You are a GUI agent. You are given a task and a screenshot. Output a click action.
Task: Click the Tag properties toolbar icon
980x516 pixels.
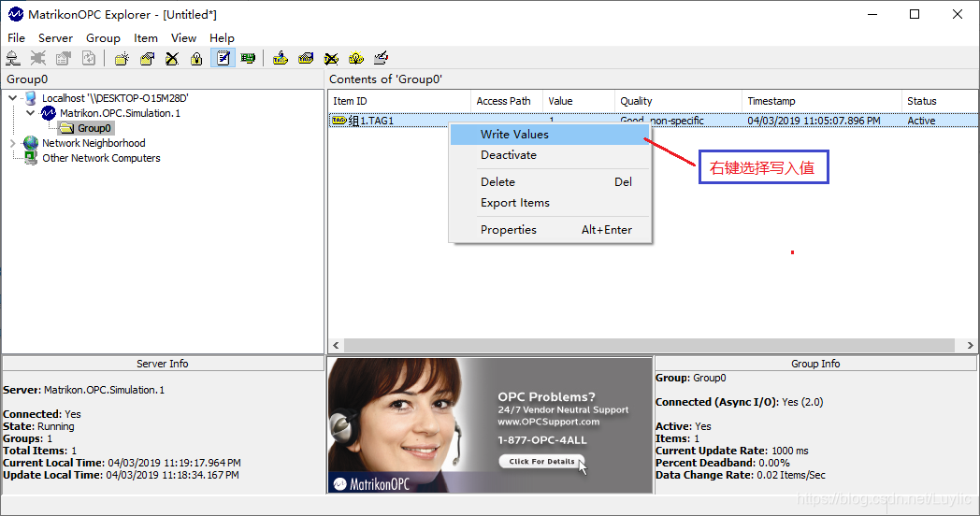pos(306,58)
